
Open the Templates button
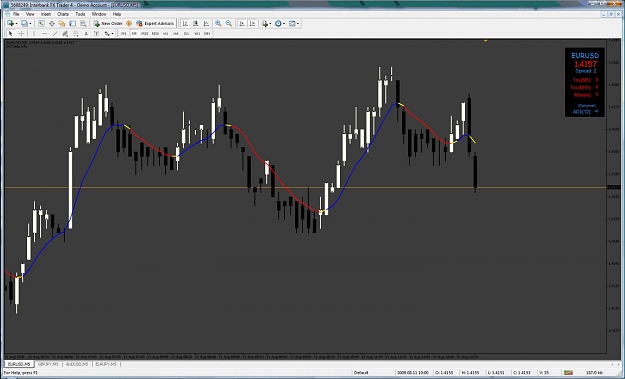[292, 24]
